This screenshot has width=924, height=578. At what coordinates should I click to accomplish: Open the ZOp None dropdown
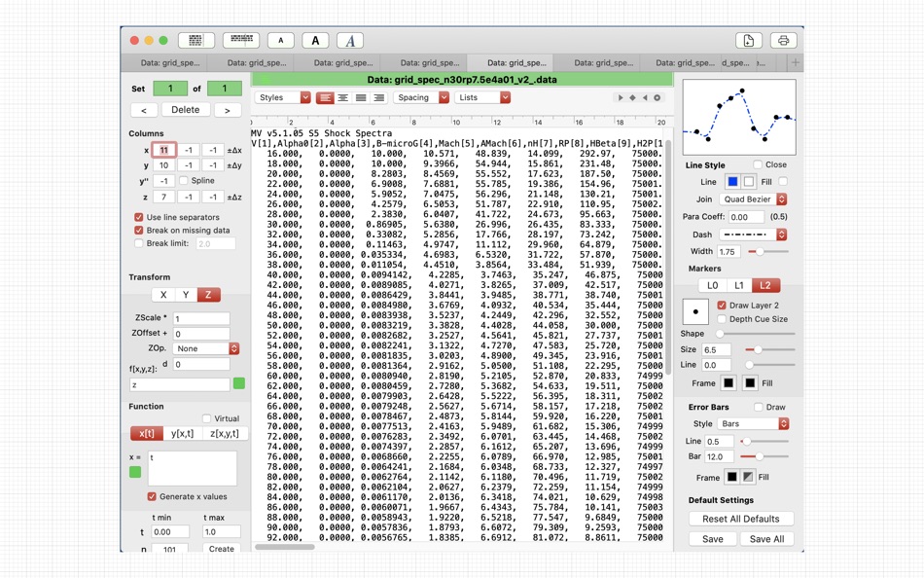[x=205, y=348]
